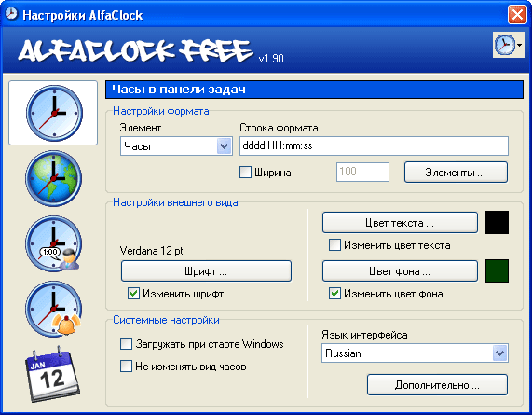532x415 pixels.
Task: Click the dark green background color swatch
Action: (x=497, y=271)
